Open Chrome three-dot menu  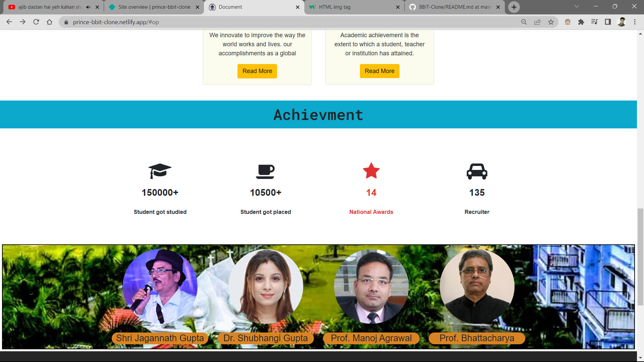pos(635,22)
